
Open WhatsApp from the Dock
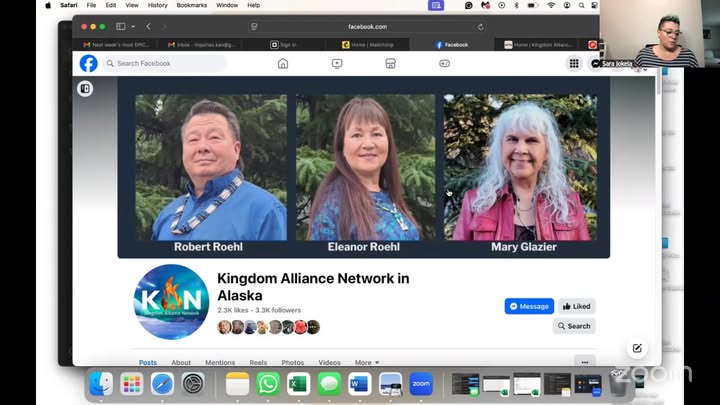point(268,383)
